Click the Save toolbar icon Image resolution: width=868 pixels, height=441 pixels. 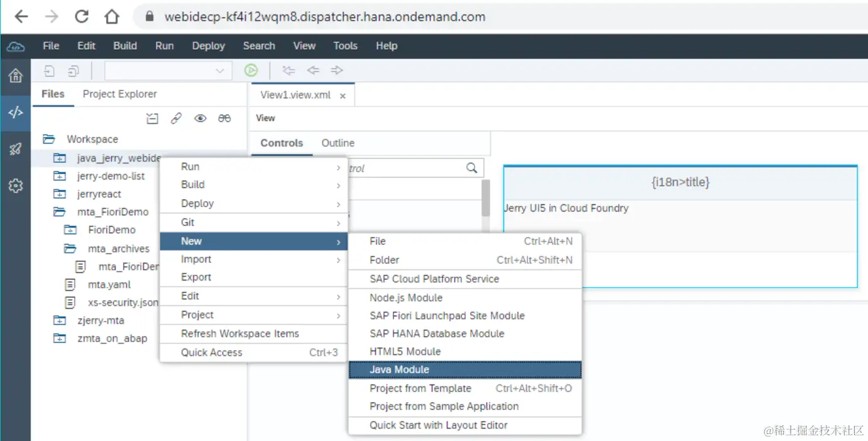click(x=49, y=70)
